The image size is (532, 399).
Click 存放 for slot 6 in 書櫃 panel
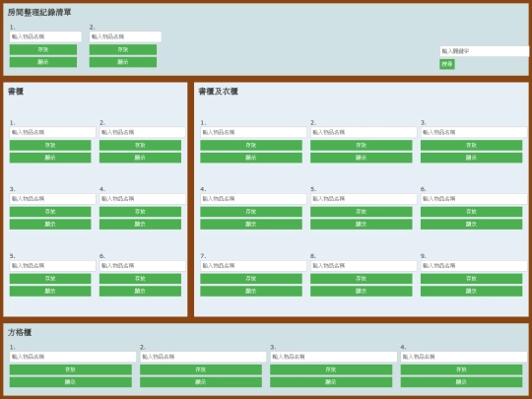click(140, 279)
